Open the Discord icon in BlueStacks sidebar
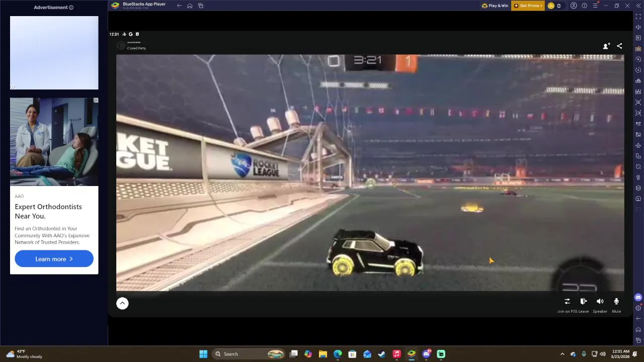644x362 pixels. point(638,297)
